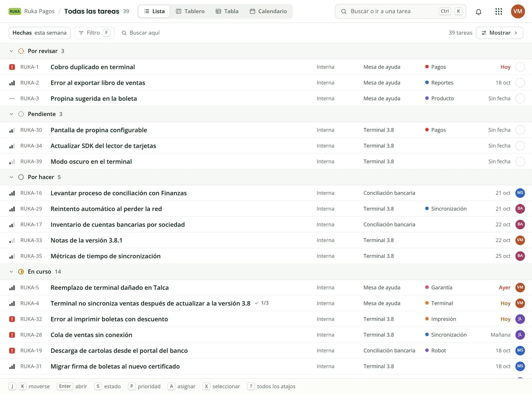Set priority on RUKA-3 no-priority icon
Viewport: 532px width, 394px height.
click(12, 98)
